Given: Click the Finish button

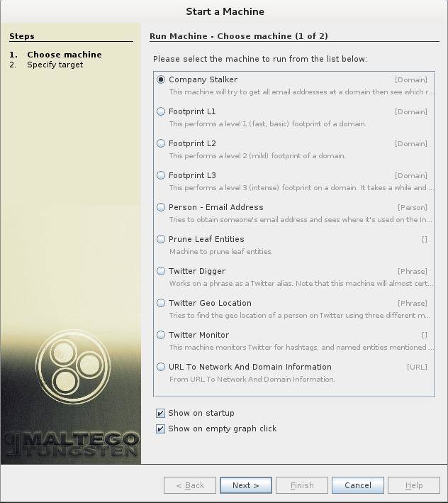Looking at the screenshot, I should coord(302,485).
